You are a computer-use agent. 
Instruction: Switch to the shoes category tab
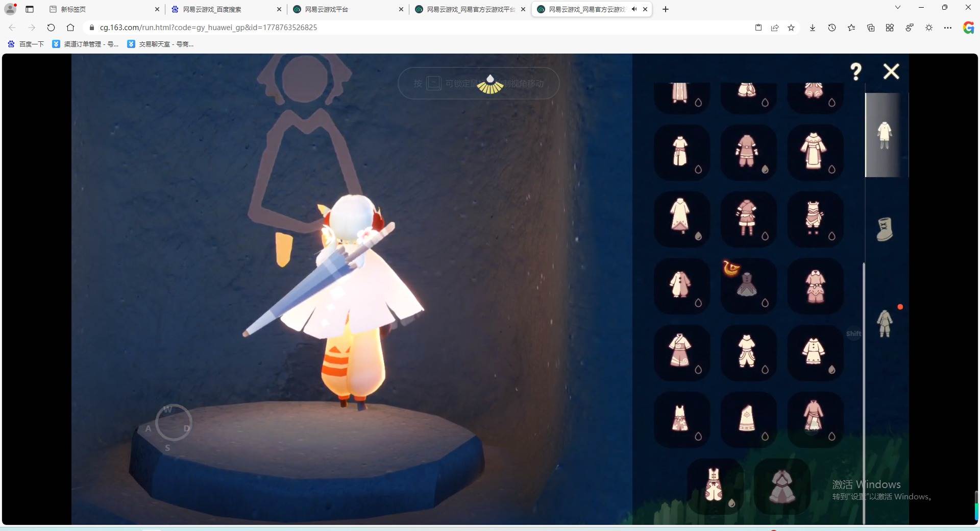(x=885, y=229)
